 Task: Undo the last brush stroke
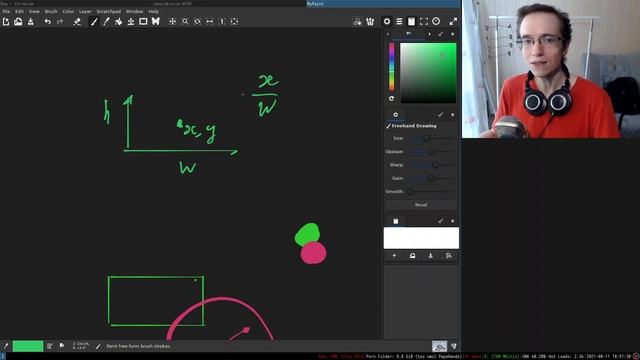click(x=48, y=22)
